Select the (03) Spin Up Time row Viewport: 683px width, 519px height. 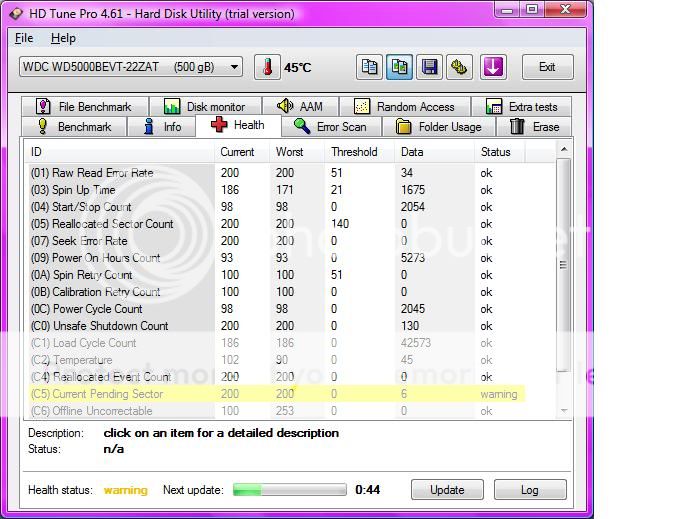277,190
